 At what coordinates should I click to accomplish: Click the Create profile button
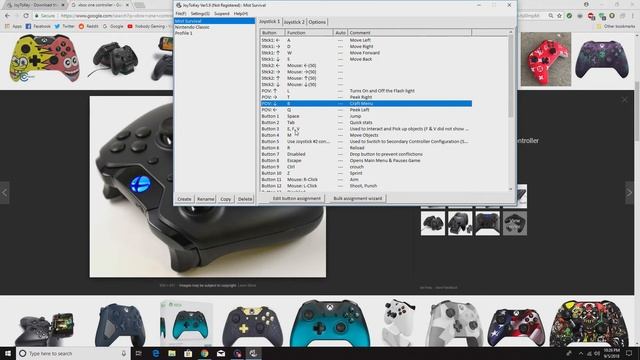[x=184, y=199]
